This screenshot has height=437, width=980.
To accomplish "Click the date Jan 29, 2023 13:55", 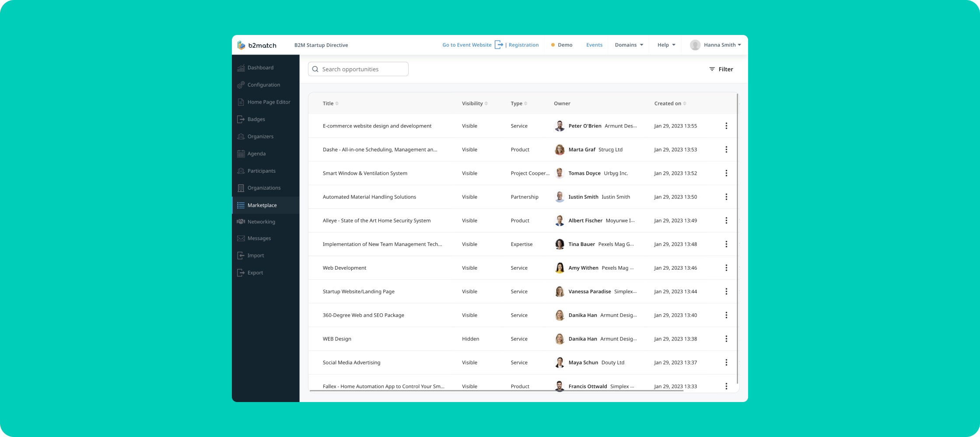I will pos(675,126).
